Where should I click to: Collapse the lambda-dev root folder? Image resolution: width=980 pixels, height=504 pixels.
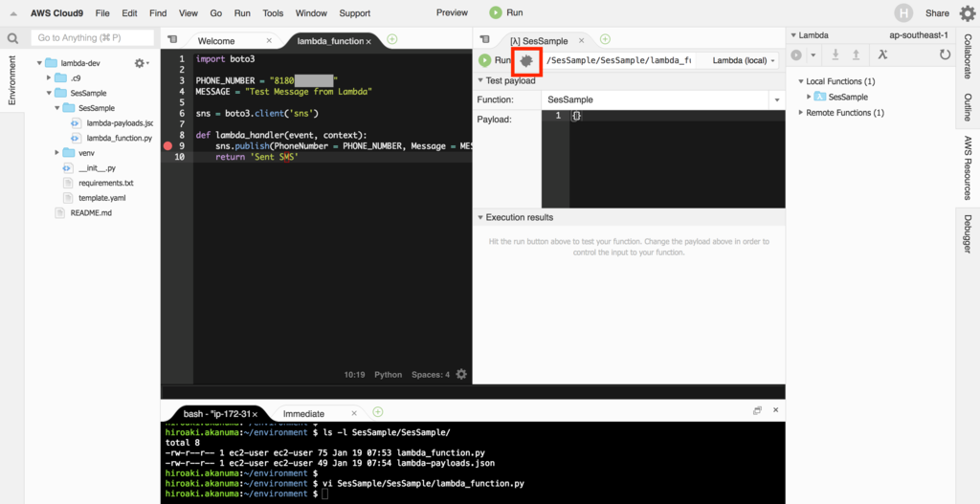pos(39,63)
